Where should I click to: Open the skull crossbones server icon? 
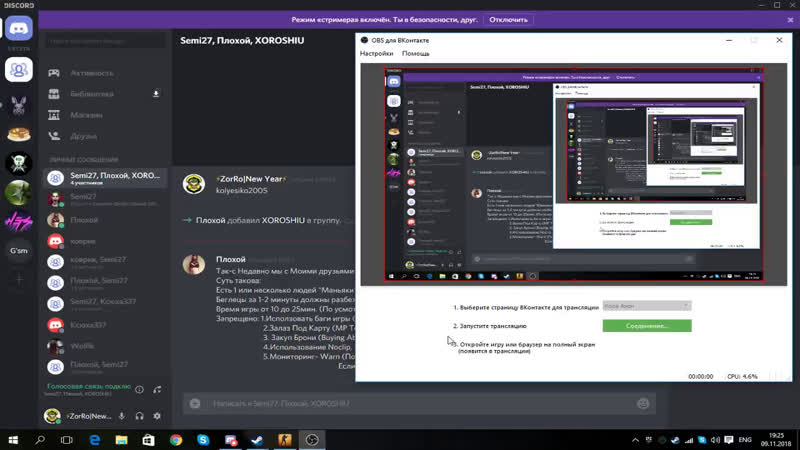(x=19, y=164)
